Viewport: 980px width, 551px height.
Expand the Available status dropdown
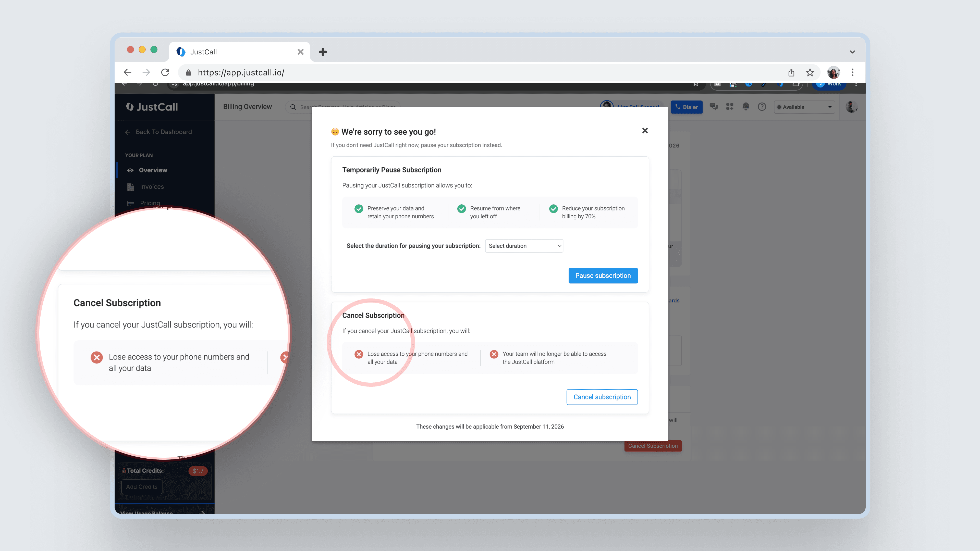coord(804,107)
